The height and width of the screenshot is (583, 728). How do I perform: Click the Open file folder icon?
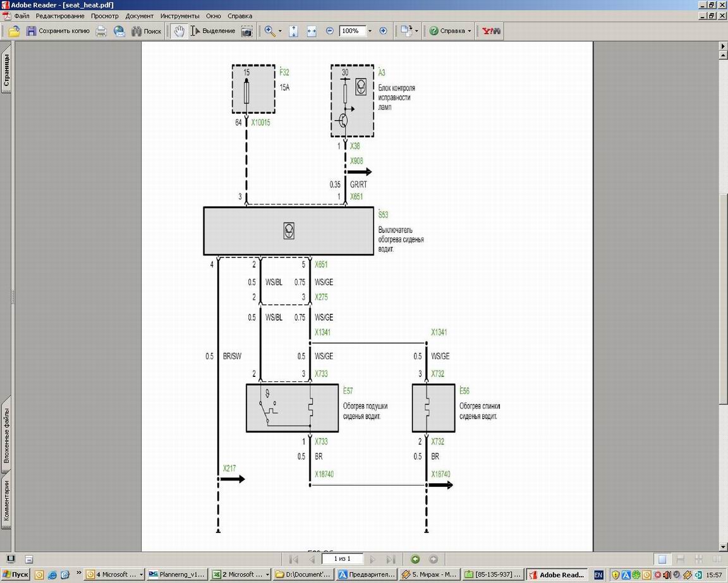(13, 31)
